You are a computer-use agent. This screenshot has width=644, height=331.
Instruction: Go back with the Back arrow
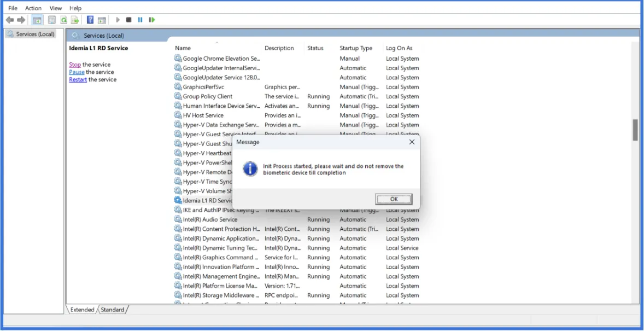[10, 20]
